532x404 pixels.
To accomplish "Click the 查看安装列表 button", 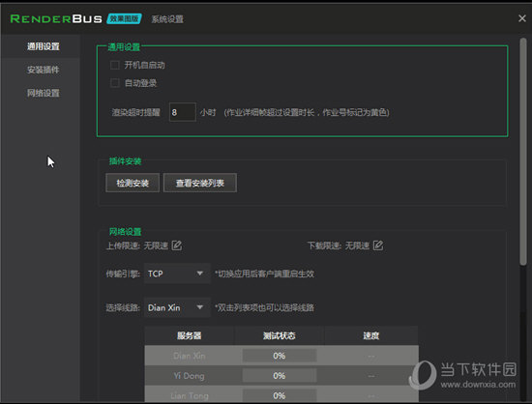I will tap(200, 183).
